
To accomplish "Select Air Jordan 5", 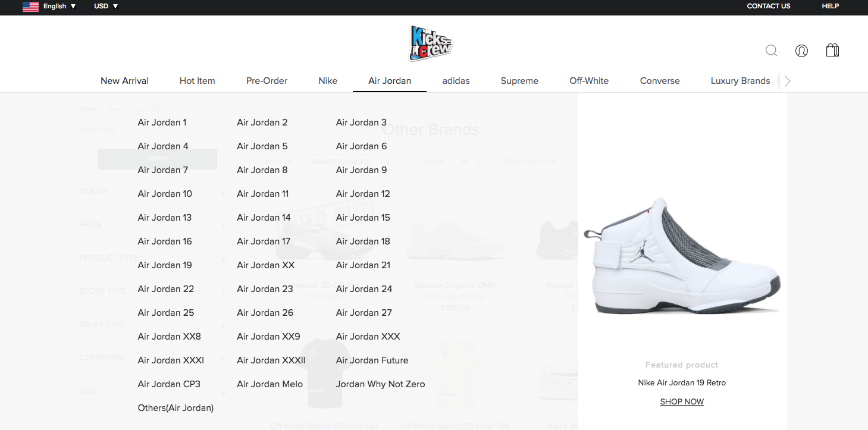I will coord(262,146).
